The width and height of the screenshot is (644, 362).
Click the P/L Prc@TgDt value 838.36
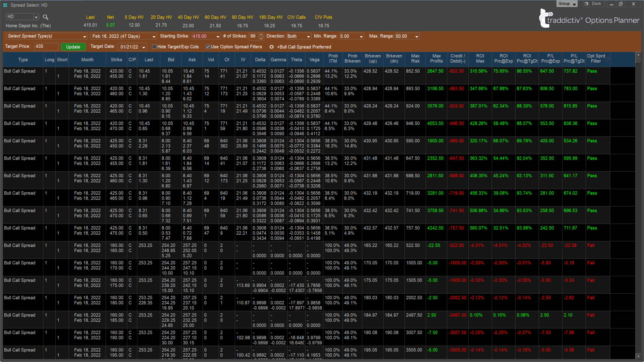click(x=570, y=123)
